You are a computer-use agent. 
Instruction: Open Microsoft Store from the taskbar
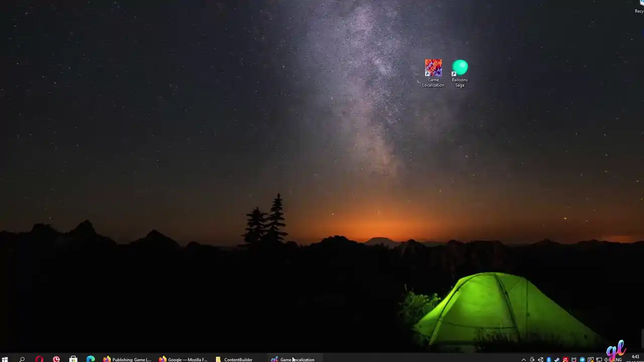(x=73, y=359)
